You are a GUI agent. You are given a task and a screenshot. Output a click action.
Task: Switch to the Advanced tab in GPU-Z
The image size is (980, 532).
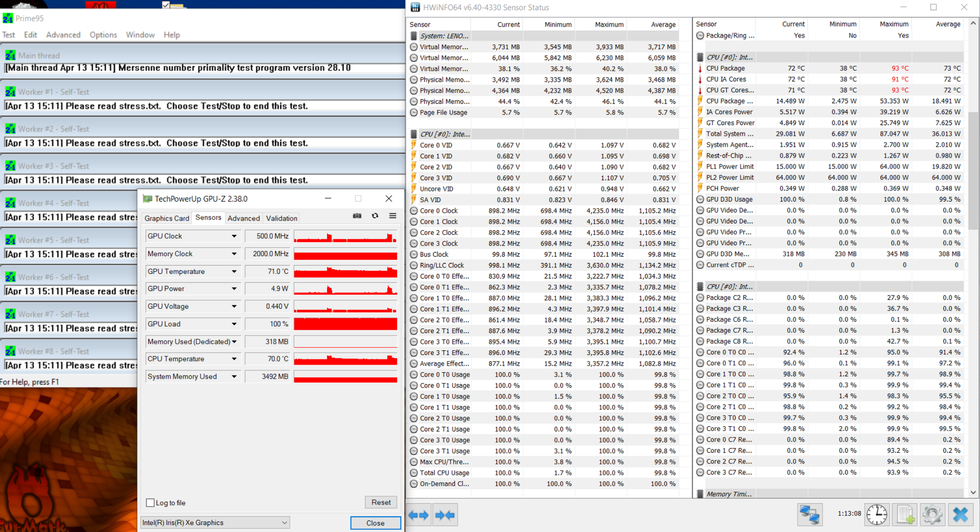[x=243, y=219]
